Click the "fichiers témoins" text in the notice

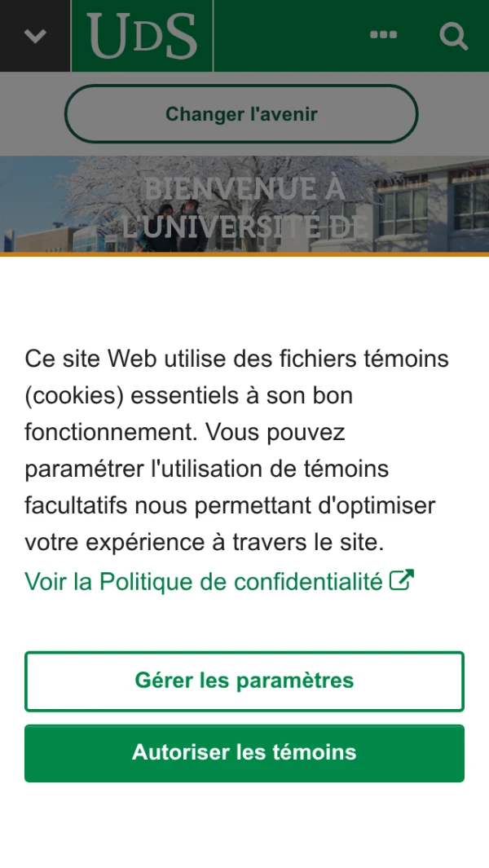[x=358, y=359]
